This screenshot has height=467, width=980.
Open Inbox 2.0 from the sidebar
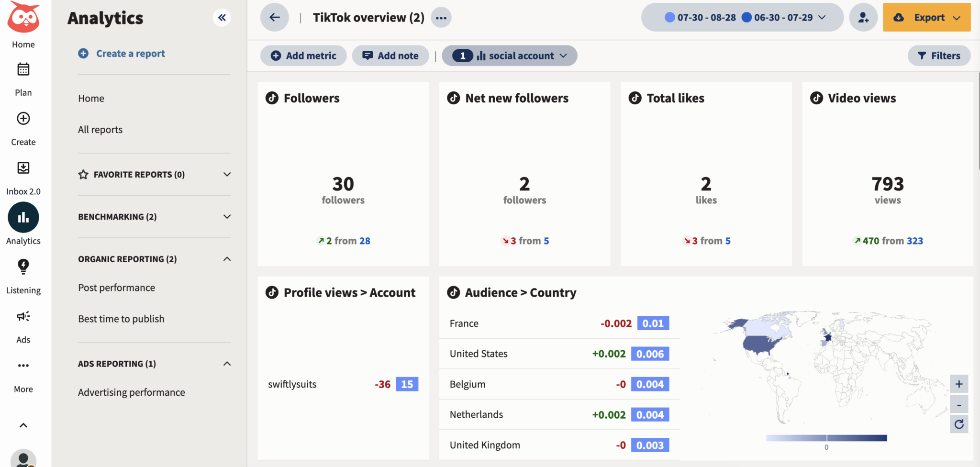click(22, 168)
